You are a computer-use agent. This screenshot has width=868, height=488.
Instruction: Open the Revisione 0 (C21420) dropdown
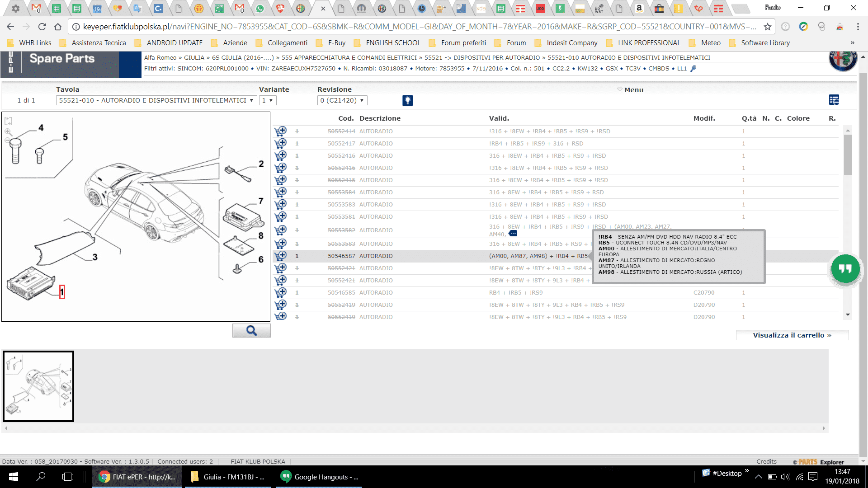tap(342, 100)
